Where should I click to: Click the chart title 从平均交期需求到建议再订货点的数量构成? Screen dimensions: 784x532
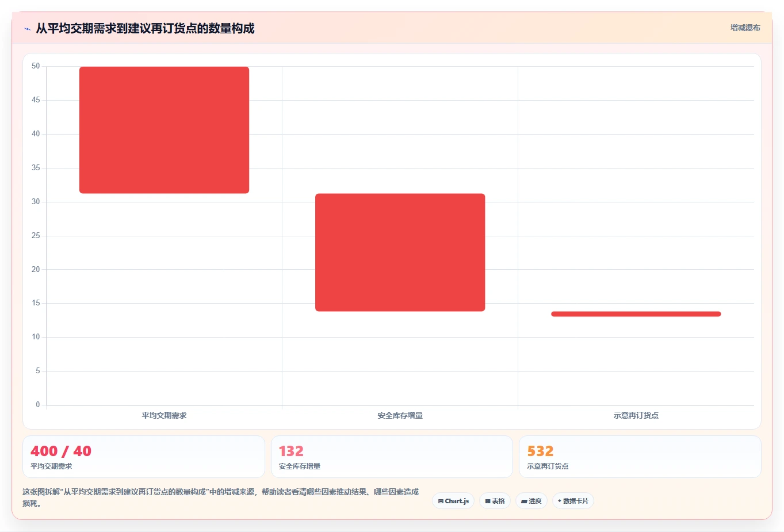145,28
